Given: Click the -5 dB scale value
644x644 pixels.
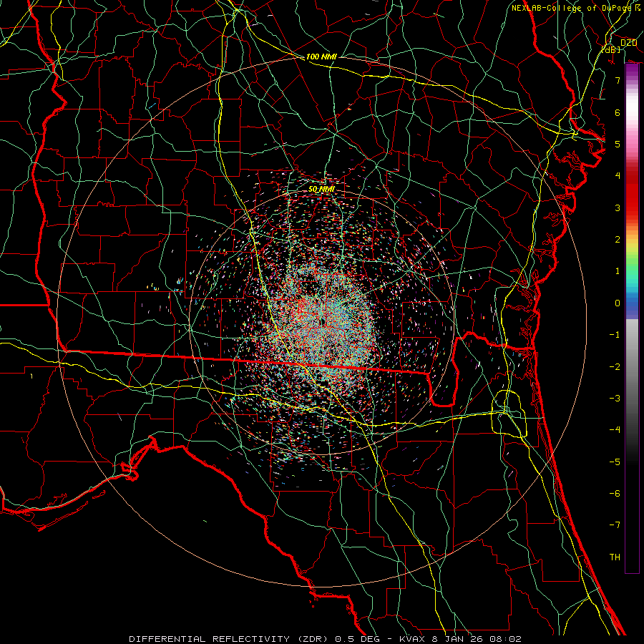Looking at the screenshot, I should [x=615, y=462].
